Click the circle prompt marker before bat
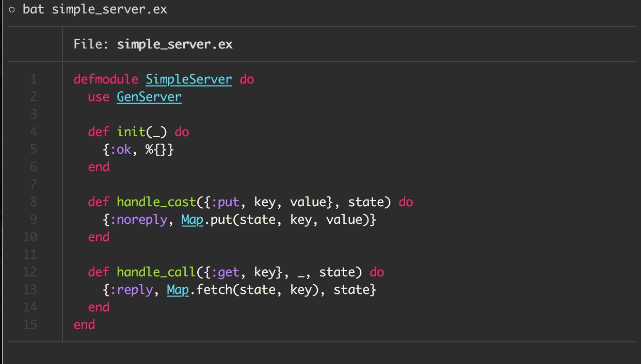Viewport: 641px width, 364px height. (x=12, y=9)
